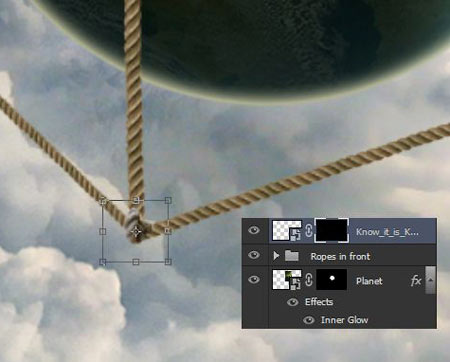Hide the Planet layer

point(254,280)
